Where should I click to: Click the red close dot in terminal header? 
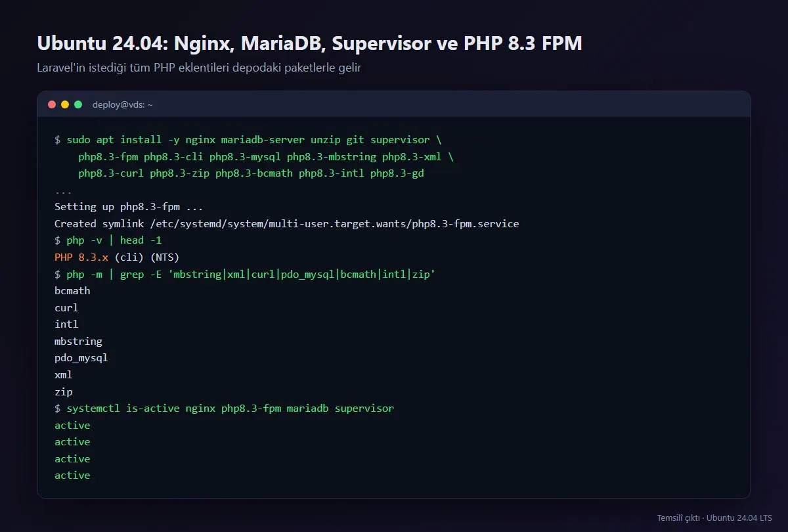52,104
